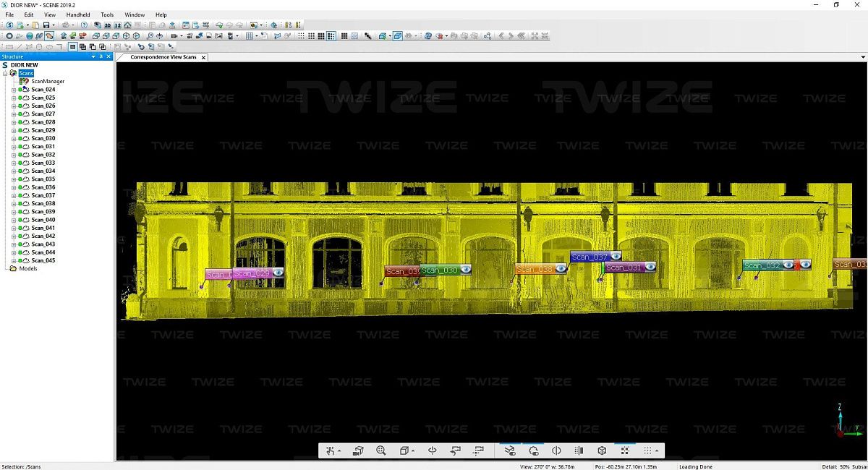Click the scattered points icon in bottom toolbar
This screenshot has height=470, width=868.
click(625, 451)
